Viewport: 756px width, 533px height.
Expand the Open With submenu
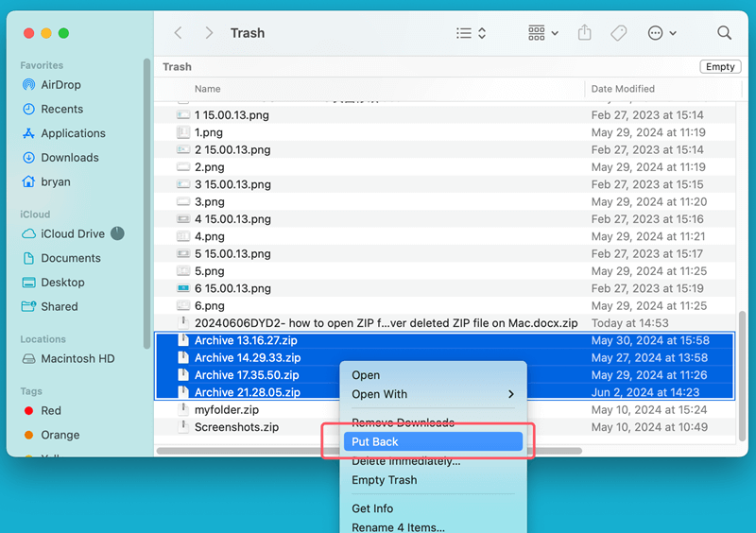[433, 394]
